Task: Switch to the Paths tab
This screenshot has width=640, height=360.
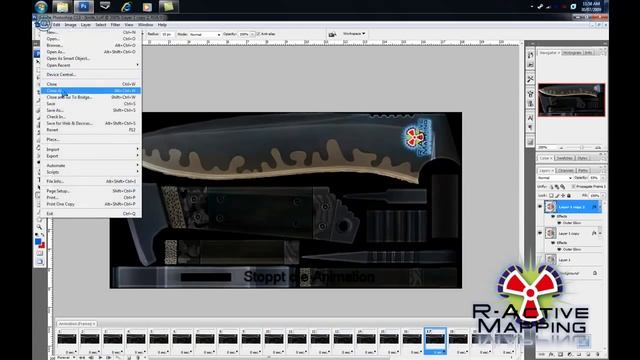Action: click(x=583, y=171)
